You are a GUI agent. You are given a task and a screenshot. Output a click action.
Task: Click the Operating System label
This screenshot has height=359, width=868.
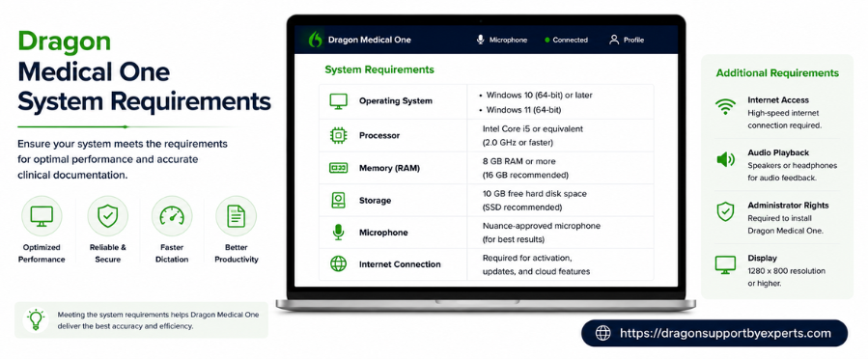click(396, 101)
